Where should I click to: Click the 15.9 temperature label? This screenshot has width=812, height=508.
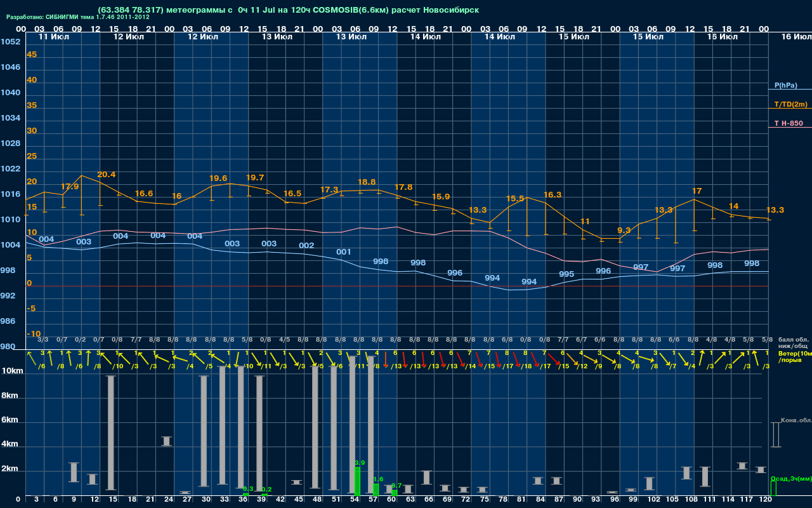441,197
